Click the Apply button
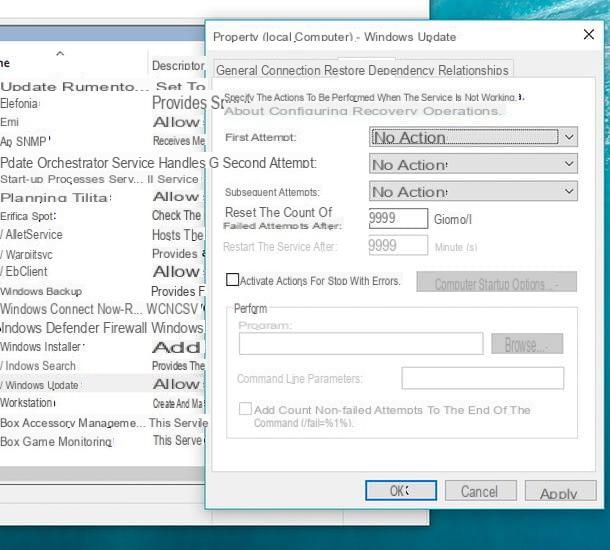 click(560, 491)
